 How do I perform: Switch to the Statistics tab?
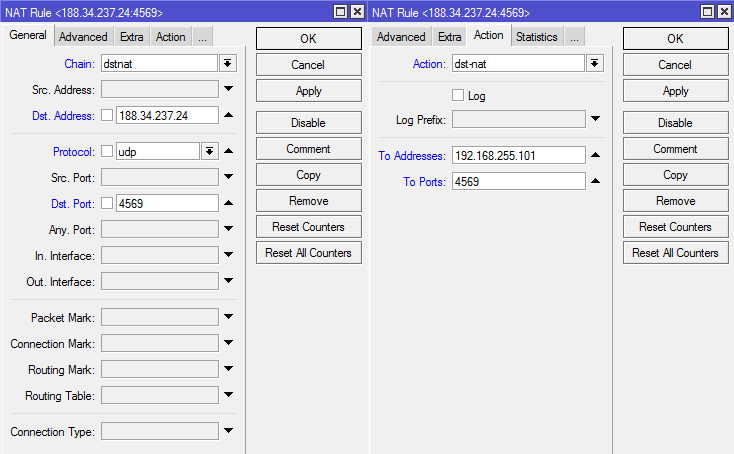coord(536,37)
